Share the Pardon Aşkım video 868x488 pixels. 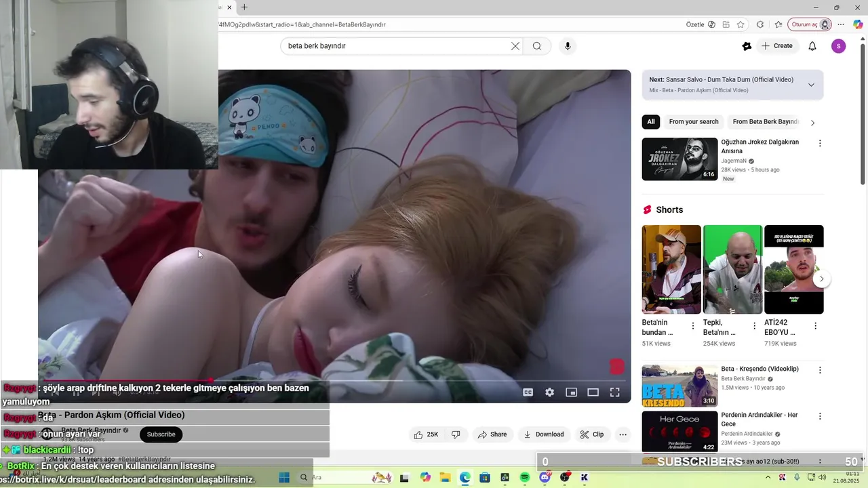pyautogui.click(x=492, y=434)
